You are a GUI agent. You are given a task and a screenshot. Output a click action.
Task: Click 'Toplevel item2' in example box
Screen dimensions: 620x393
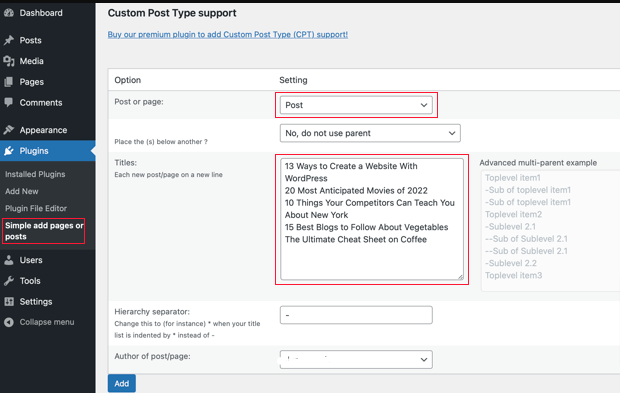(513, 215)
